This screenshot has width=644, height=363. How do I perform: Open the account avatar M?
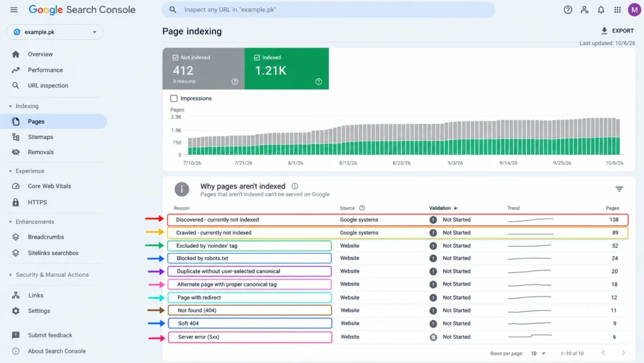pos(634,9)
